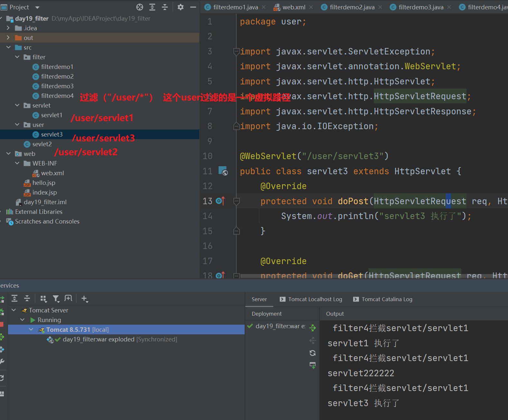Click the web gutter icon on line 11

(x=223, y=171)
